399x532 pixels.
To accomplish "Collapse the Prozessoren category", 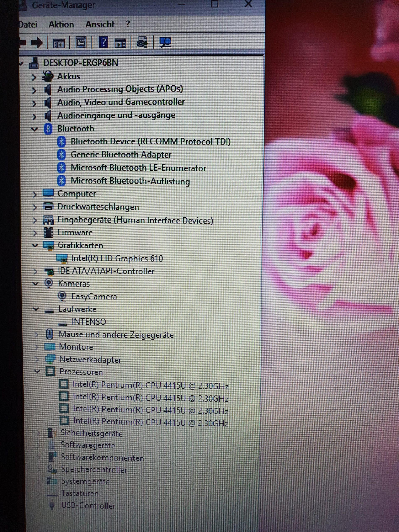I will [37, 371].
